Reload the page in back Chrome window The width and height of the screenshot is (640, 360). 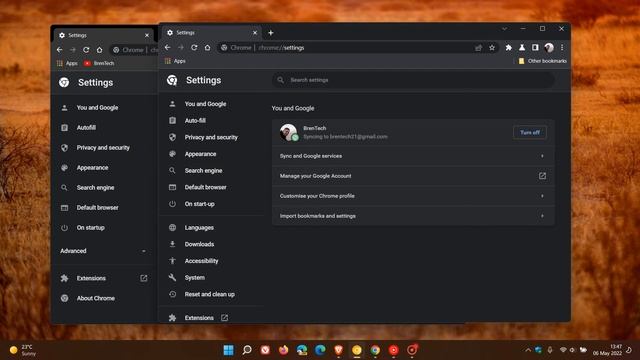[86, 50]
